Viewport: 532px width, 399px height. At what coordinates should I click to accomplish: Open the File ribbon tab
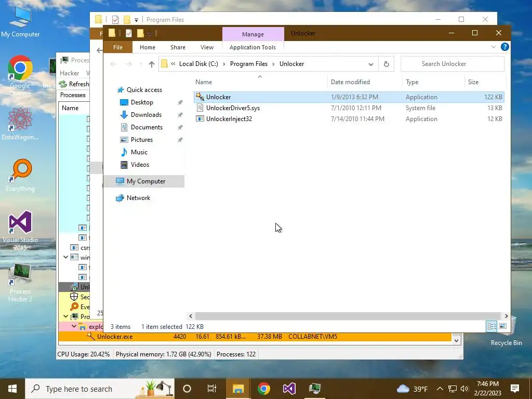pyautogui.click(x=118, y=47)
